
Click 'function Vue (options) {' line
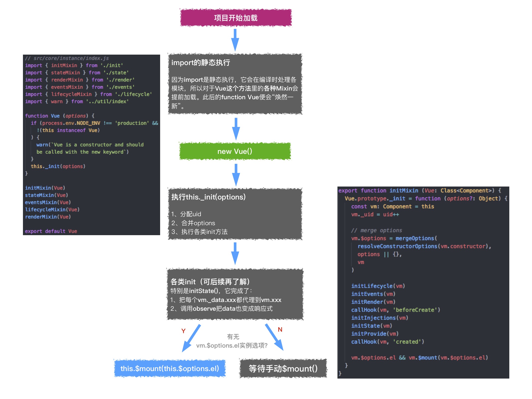[x=60, y=116]
